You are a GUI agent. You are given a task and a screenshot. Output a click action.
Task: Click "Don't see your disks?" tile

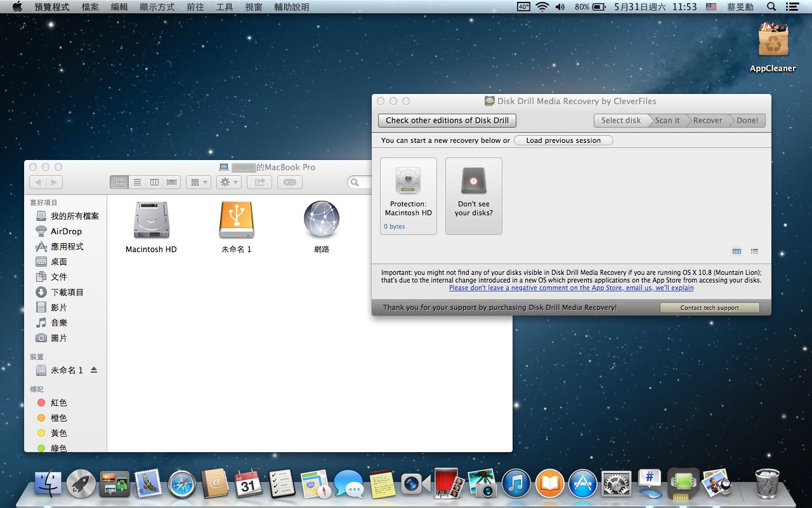(474, 196)
